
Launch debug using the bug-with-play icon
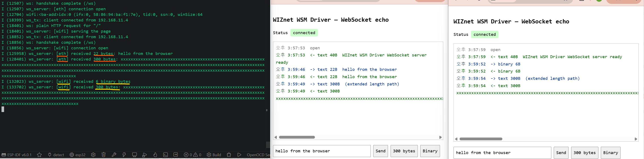[144, 155]
